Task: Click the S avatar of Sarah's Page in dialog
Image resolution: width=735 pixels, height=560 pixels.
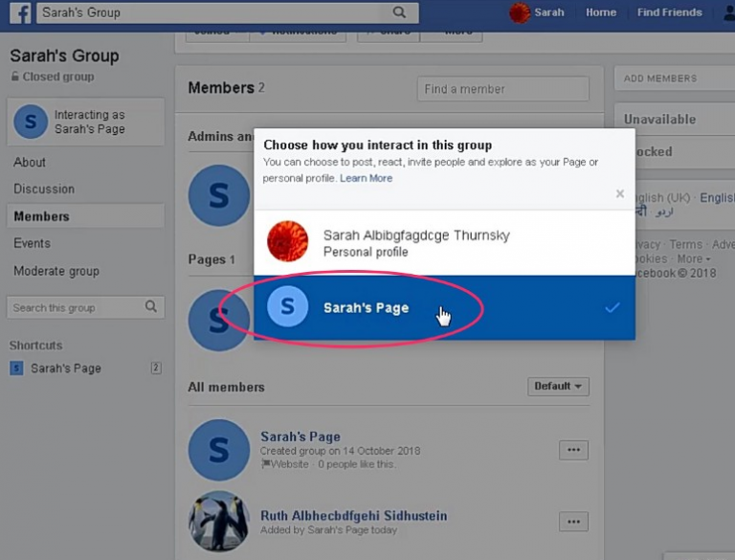Action: point(287,306)
